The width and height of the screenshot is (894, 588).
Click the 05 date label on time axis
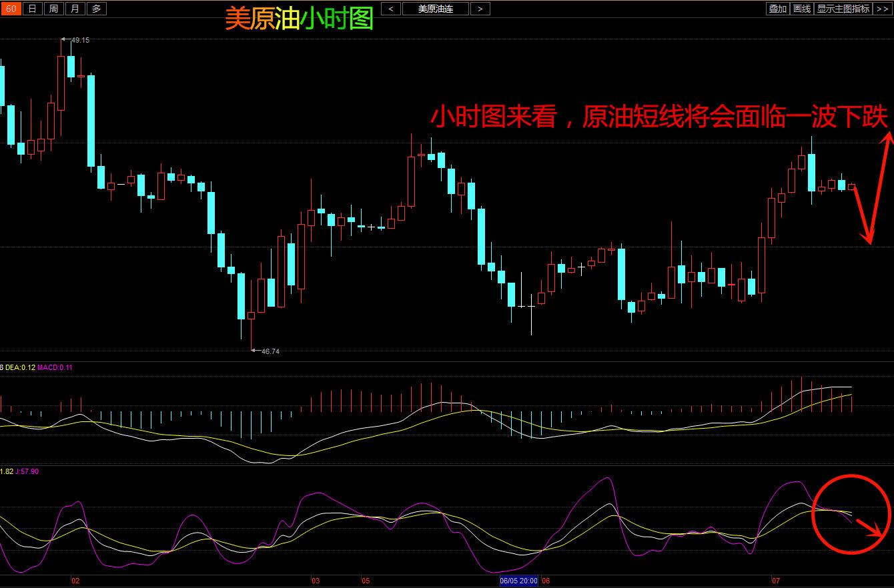(x=366, y=581)
